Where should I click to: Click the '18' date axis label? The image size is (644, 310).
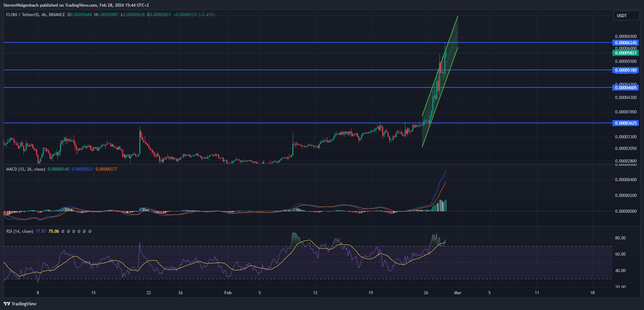592,293
